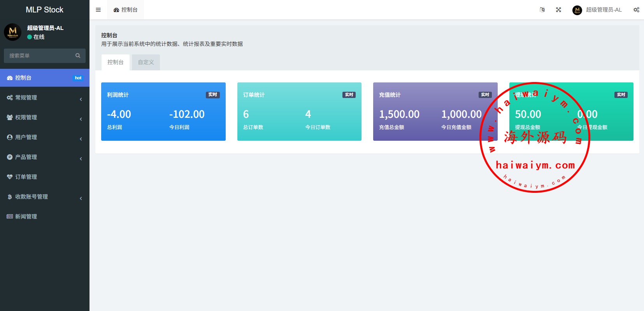Screen dimensions: 644x311
Task: Click the 订单管理 heartbeat icon
Action: (10, 177)
